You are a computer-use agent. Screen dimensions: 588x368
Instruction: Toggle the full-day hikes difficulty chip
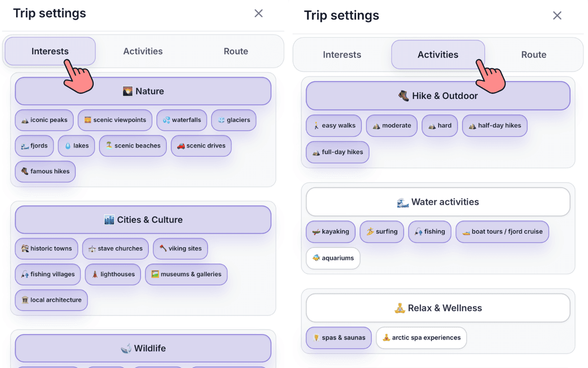pos(337,152)
